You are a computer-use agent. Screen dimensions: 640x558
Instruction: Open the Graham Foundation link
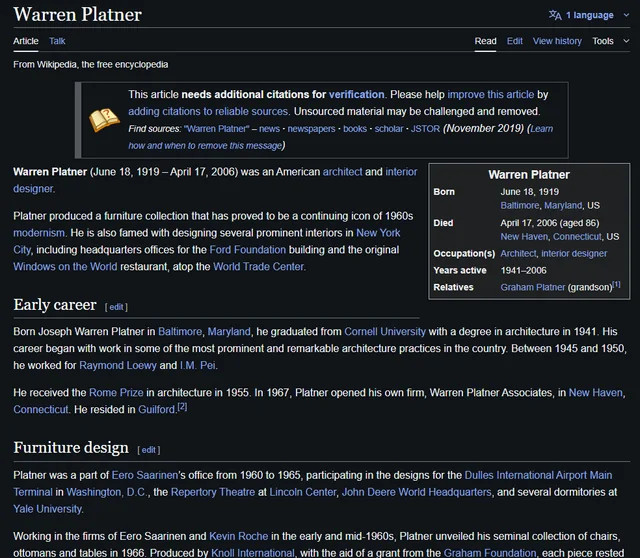pyautogui.click(x=490, y=553)
